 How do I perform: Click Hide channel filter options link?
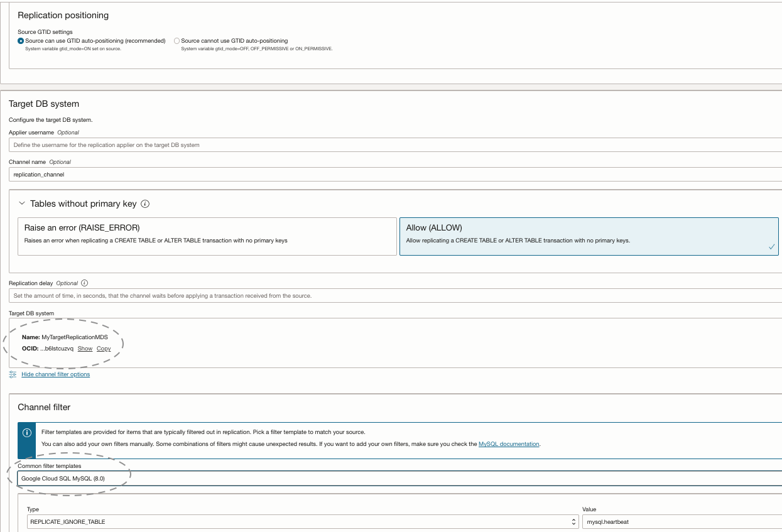tap(55, 374)
